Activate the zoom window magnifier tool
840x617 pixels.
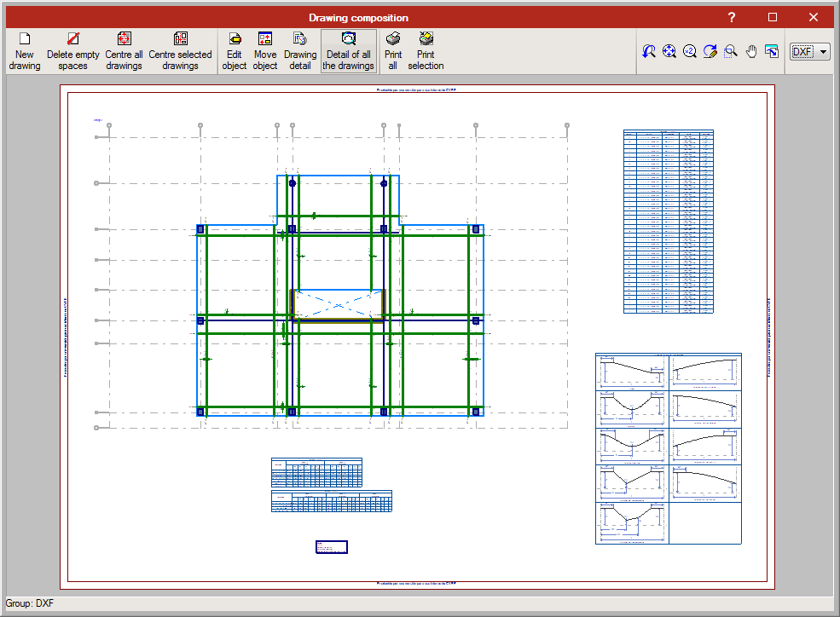tap(731, 52)
